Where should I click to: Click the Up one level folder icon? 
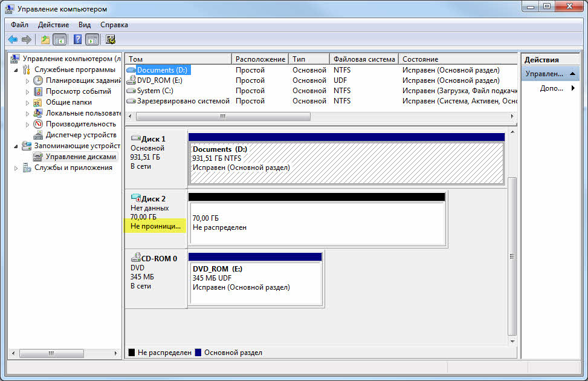(45, 39)
